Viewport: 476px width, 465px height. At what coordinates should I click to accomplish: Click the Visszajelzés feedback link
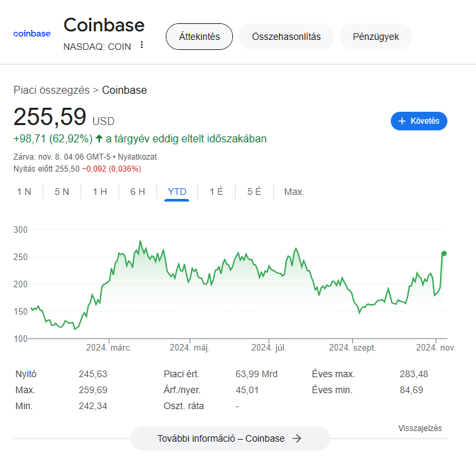[420, 428]
